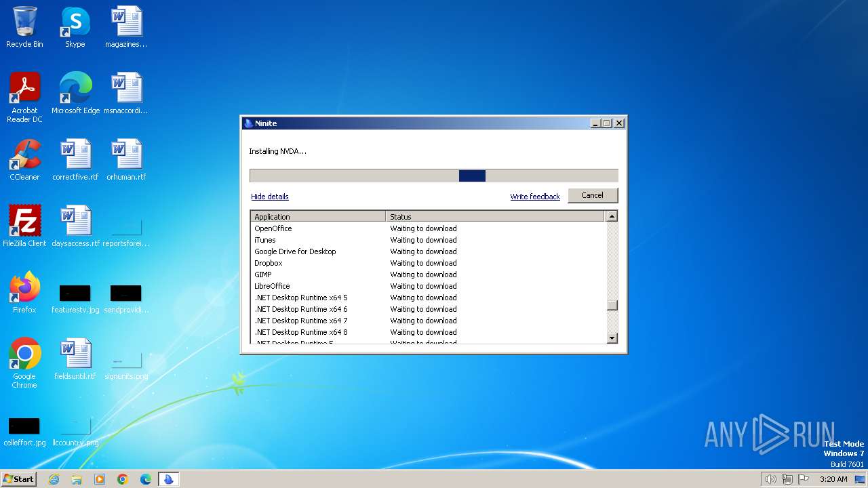Open the Recycle Bin desktop icon
The image size is (868, 488).
click(x=24, y=27)
